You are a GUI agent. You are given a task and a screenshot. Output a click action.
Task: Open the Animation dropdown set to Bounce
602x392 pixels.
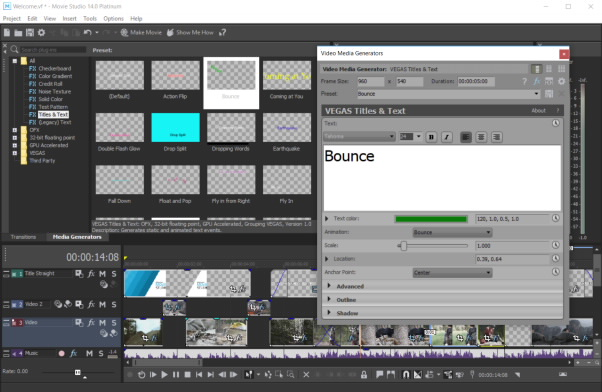[452, 232]
